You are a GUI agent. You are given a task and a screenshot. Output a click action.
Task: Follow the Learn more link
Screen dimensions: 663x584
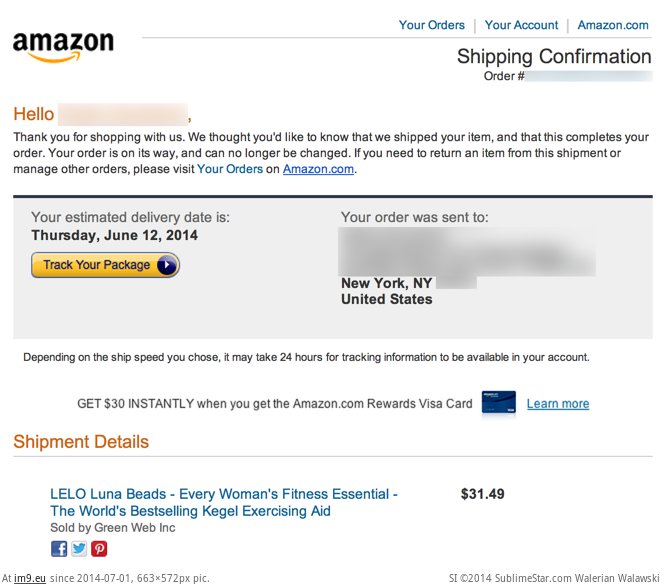(x=558, y=403)
